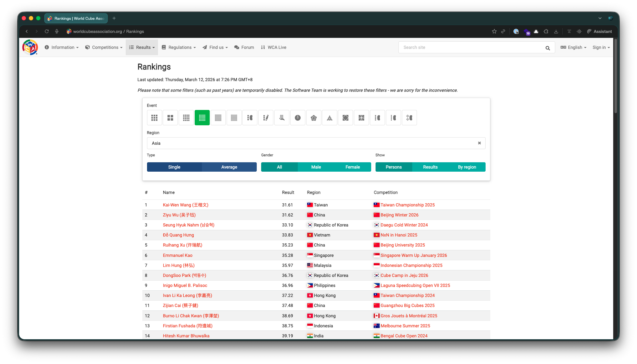Filter gender to Female
The width and height of the screenshot is (637, 364).
[352, 167]
